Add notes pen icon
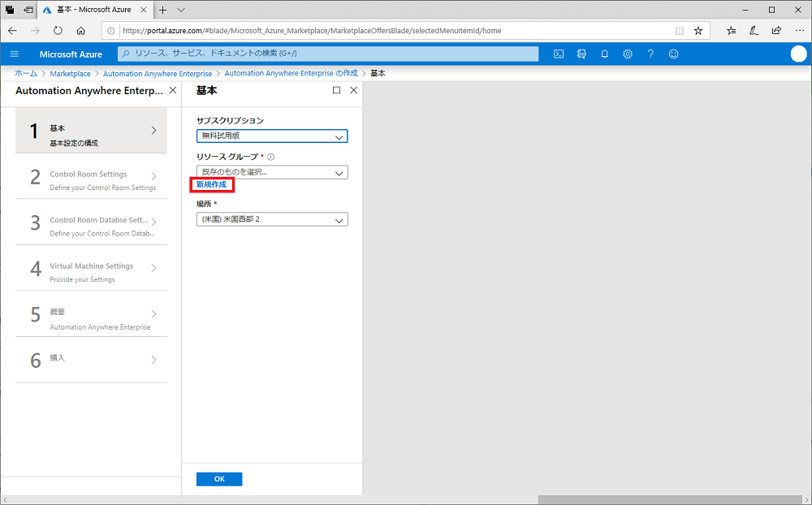Viewport: 812px width, 505px height. pyautogui.click(x=754, y=31)
